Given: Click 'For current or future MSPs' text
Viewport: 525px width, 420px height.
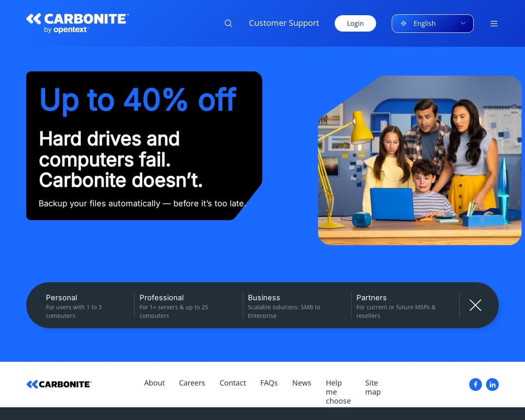Looking at the screenshot, I should 396,311.
